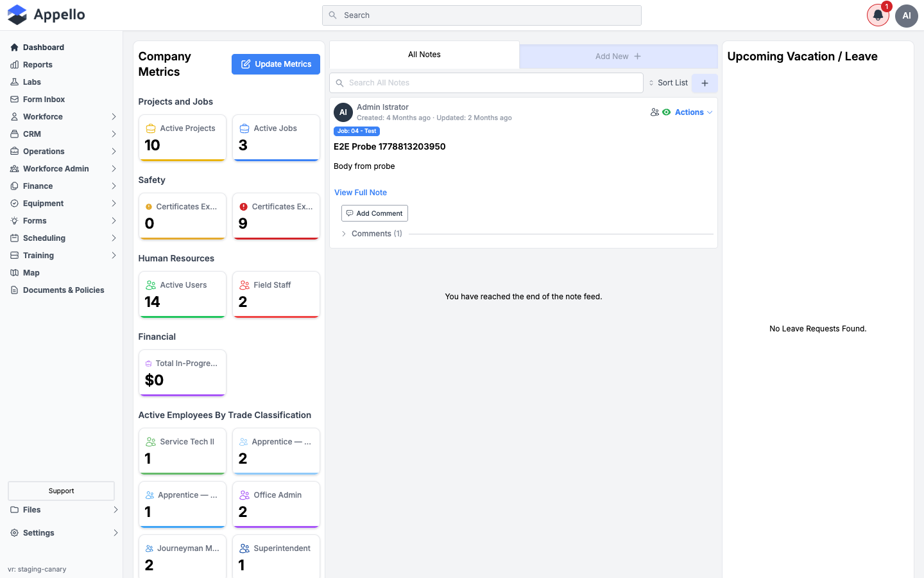
Task: Click the Training sidebar icon
Action: (14, 256)
